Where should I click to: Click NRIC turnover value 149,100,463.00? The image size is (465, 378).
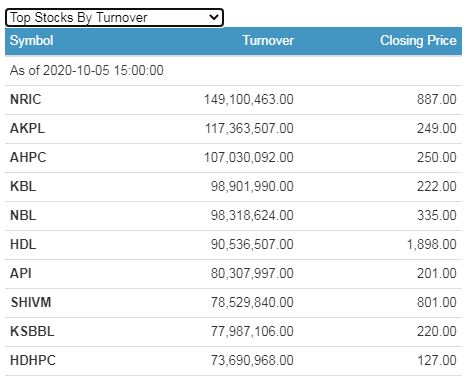click(x=249, y=99)
